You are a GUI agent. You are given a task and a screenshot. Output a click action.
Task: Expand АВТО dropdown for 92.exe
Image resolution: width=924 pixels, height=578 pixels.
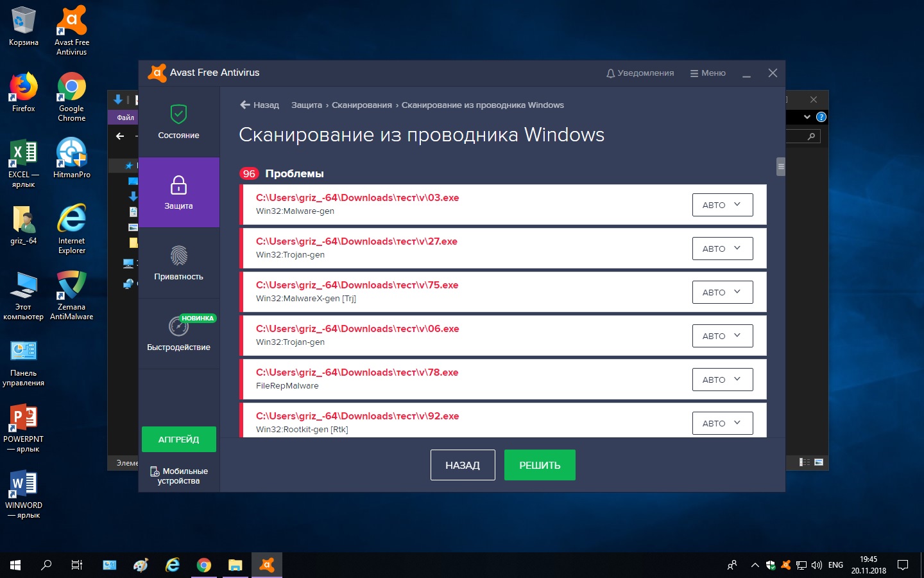[723, 423]
